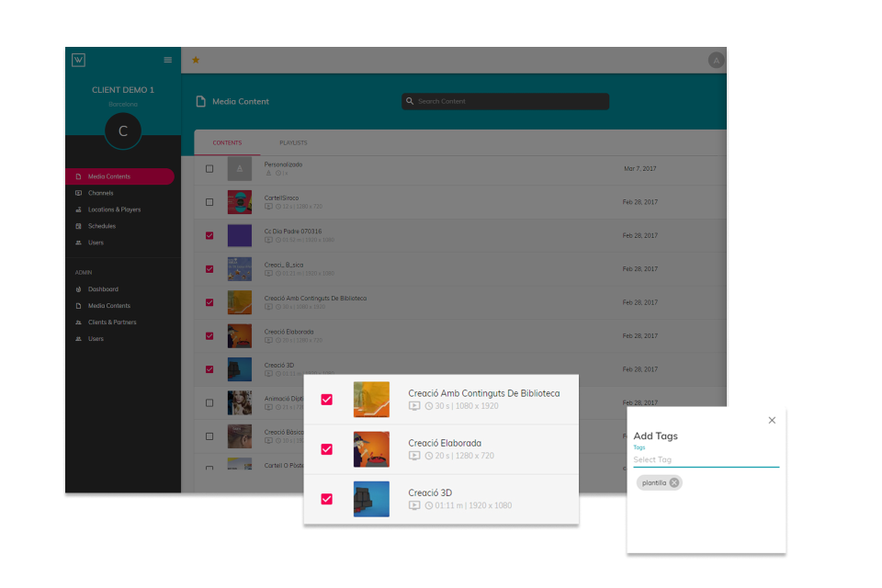Close the Add Tags panel
The height and width of the screenshot is (588, 882).
[772, 420]
